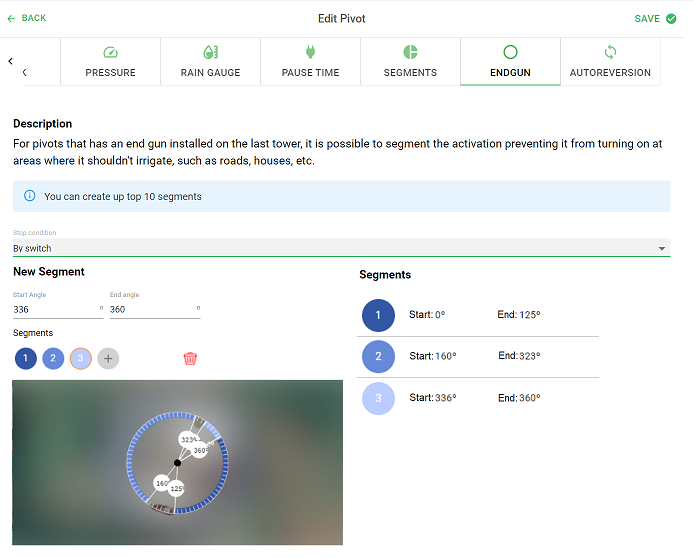Screen dimensions: 694x558
Task: Select the Endgun tab
Action: [x=510, y=62]
